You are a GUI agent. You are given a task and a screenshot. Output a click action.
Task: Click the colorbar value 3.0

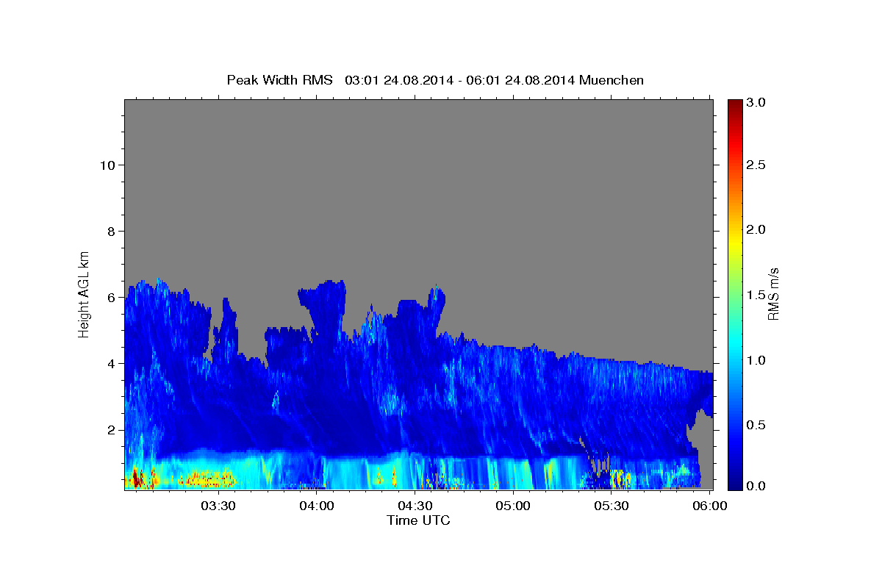[x=755, y=102]
